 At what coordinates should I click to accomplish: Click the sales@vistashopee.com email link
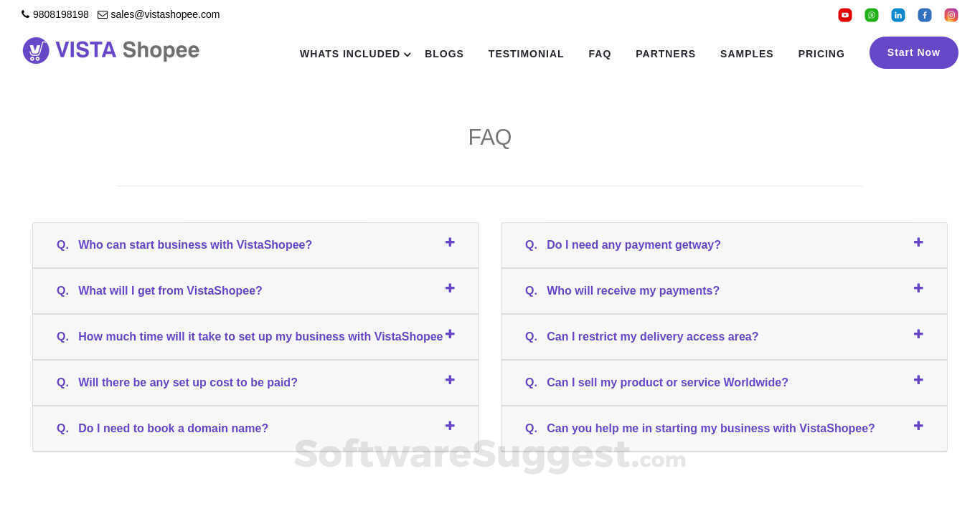pos(165,14)
